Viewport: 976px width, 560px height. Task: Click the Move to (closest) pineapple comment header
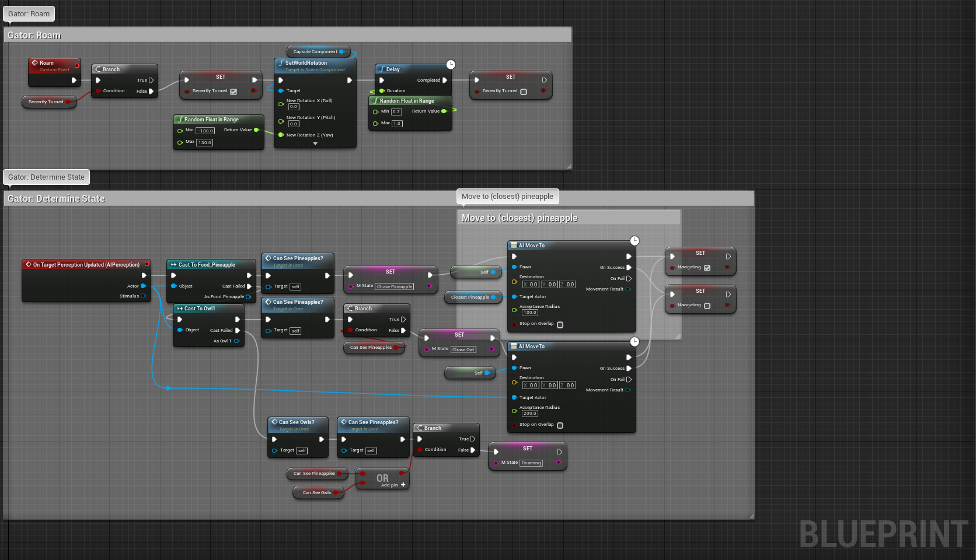(569, 218)
